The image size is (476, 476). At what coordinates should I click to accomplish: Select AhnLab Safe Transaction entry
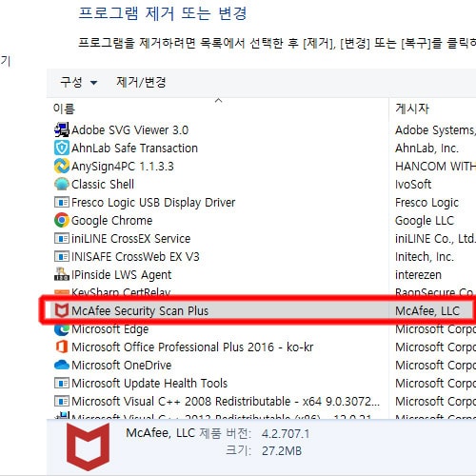point(134,149)
